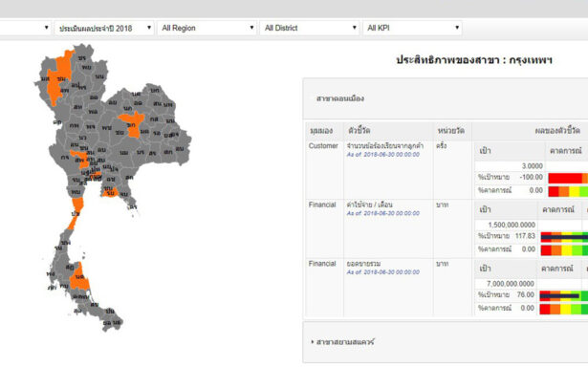Click the KPI name ยอดขายรวม
The height and width of the screenshot is (367, 588).
tap(363, 264)
